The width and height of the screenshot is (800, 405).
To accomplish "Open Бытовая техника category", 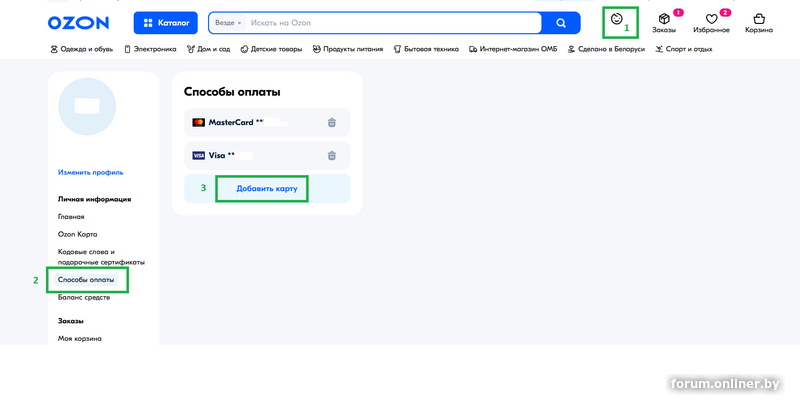I will click(426, 49).
